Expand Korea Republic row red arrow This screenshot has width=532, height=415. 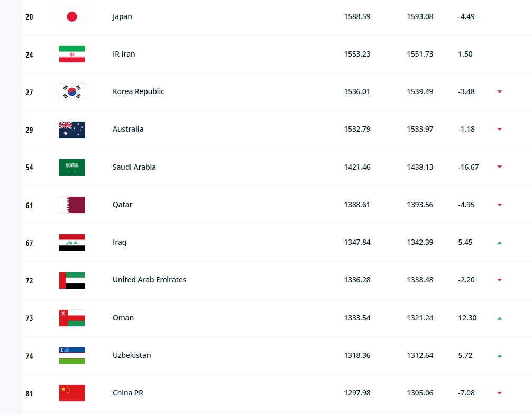click(x=499, y=91)
